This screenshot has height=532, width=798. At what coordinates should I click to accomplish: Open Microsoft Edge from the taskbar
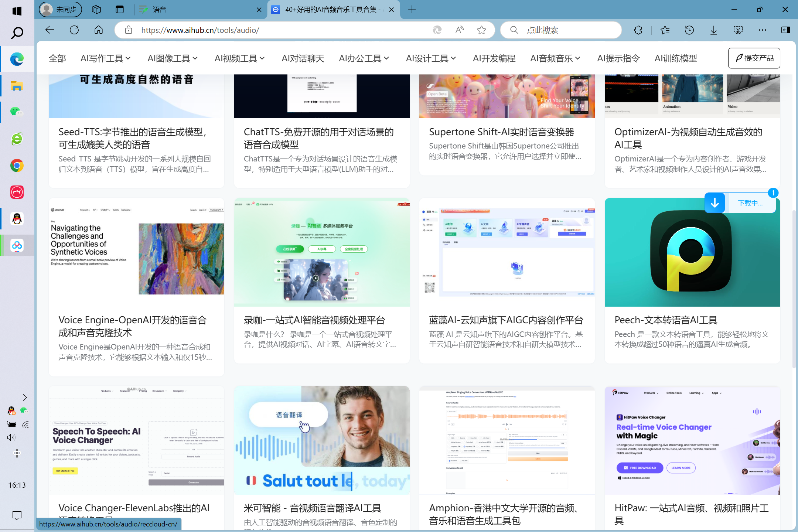(x=17, y=59)
